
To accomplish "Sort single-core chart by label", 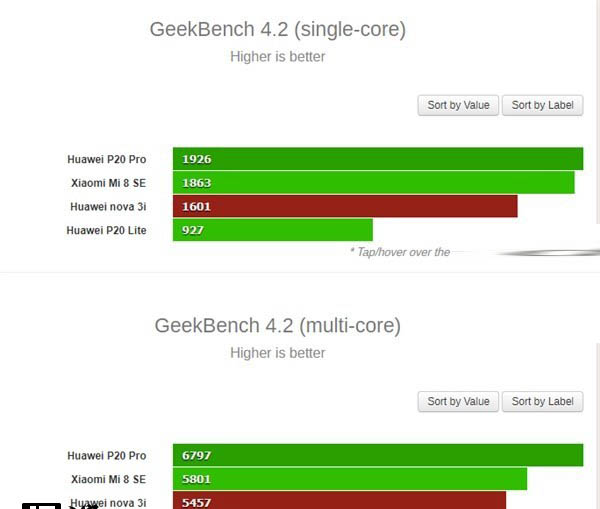I will click(542, 105).
